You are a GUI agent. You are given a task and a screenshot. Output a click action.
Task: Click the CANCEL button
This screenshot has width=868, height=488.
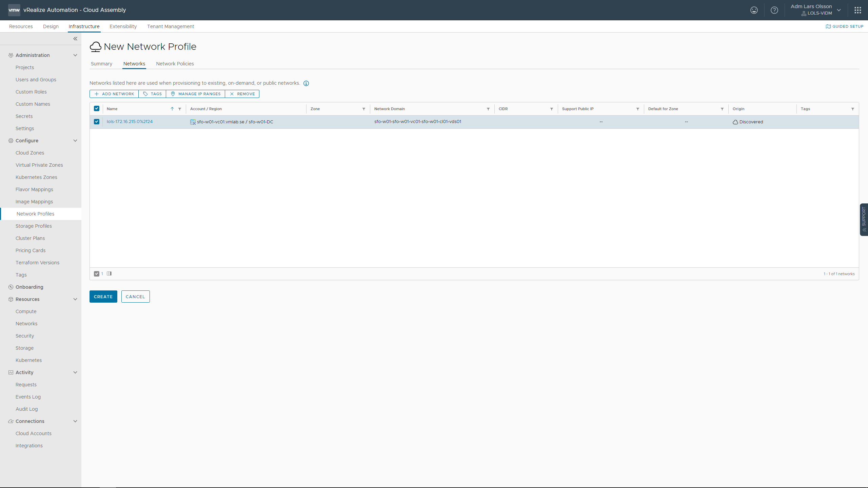(136, 297)
